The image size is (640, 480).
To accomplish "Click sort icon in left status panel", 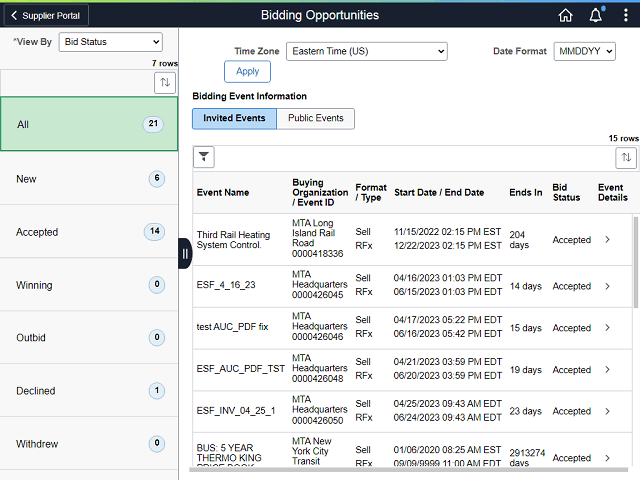I will click(165, 82).
